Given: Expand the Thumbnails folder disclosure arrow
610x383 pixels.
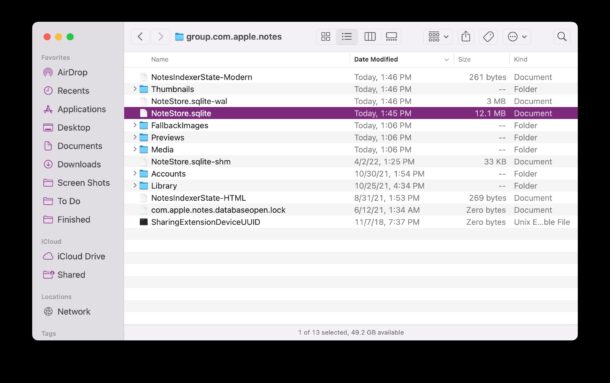Looking at the screenshot, I should 135,89.
